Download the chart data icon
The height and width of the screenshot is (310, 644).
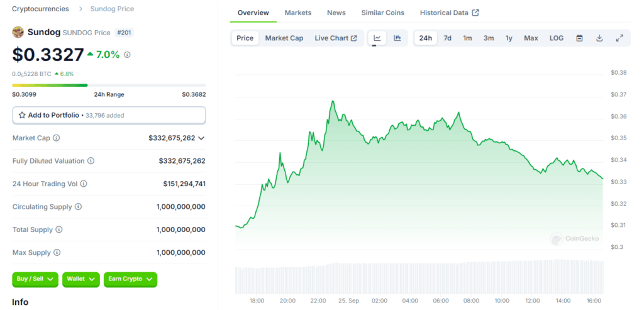coord(599,38)
